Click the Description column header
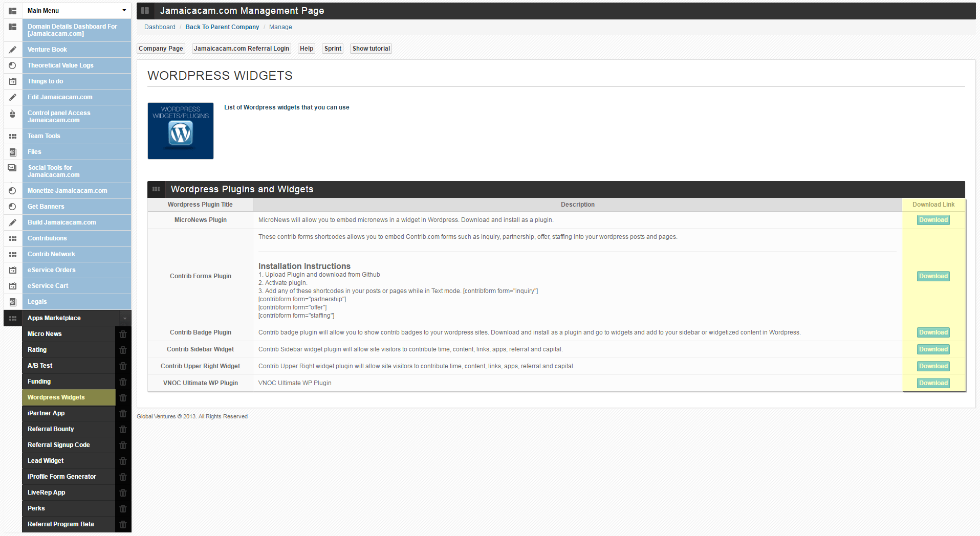The height and width of the screenshot is (536, 980). tap(577, 205)
